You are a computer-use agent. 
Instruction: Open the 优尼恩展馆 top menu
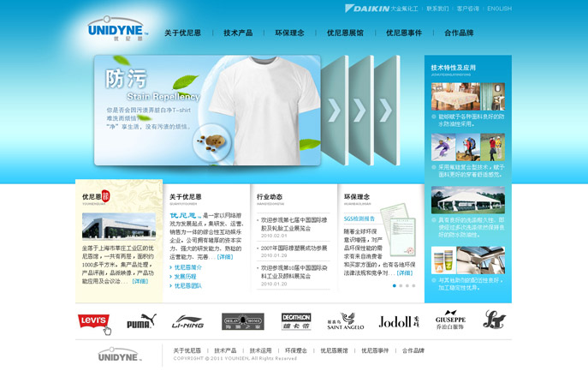point(345,33)
